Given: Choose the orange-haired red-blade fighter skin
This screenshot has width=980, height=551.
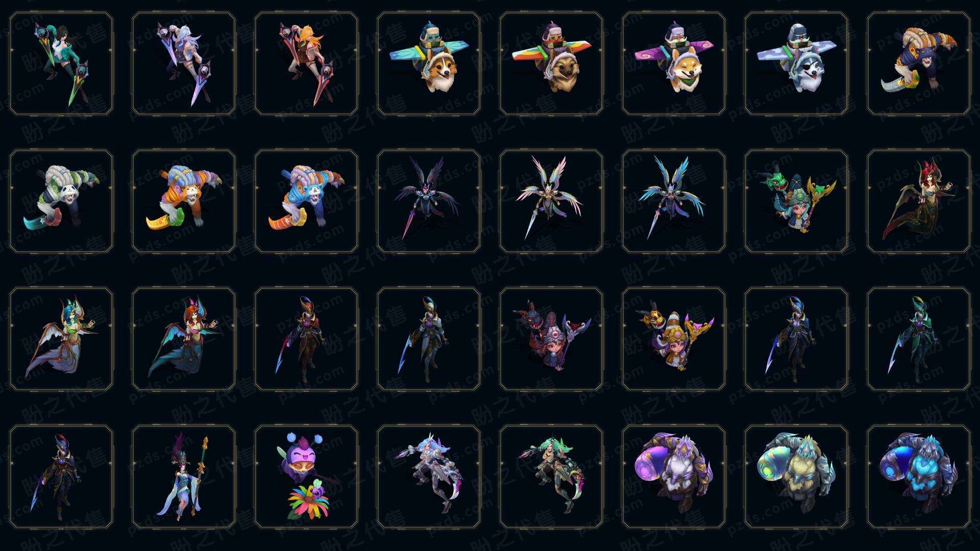Looking at the screenshot, I should [x=306, y=63].
